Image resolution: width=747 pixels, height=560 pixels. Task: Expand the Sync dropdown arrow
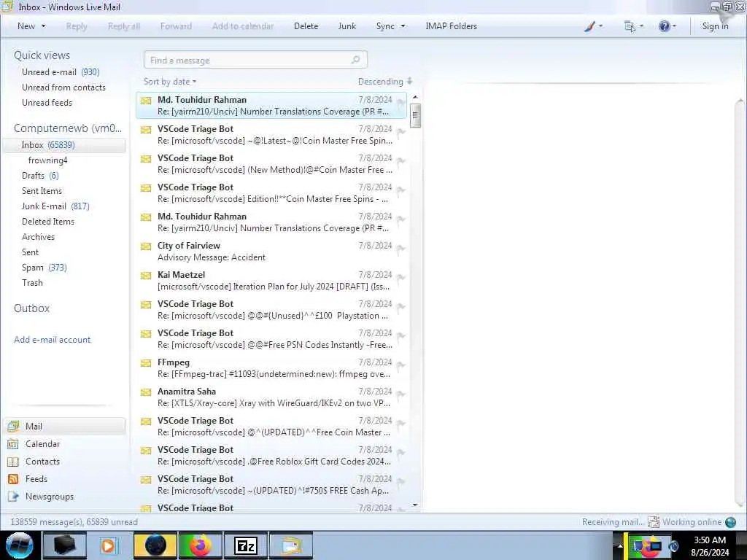pos(403,26)
